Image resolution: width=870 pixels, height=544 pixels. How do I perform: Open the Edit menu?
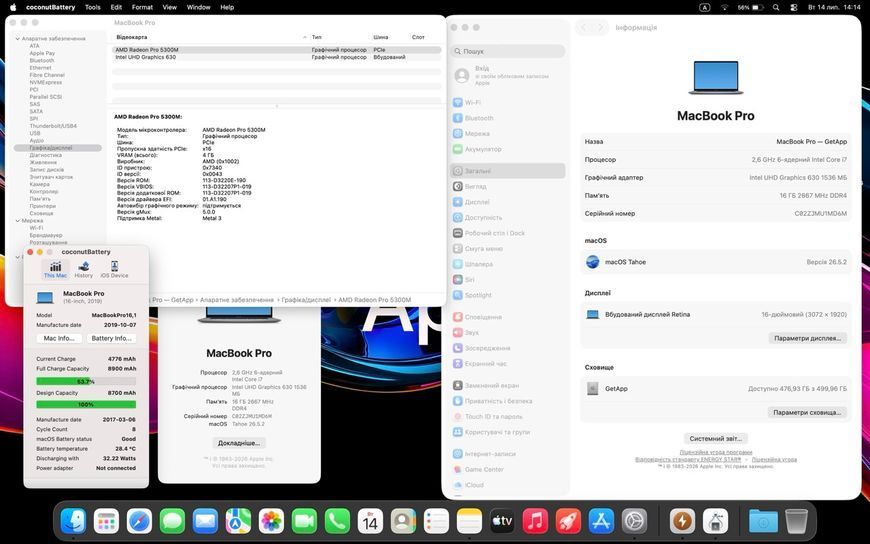(x=116, y=7)
